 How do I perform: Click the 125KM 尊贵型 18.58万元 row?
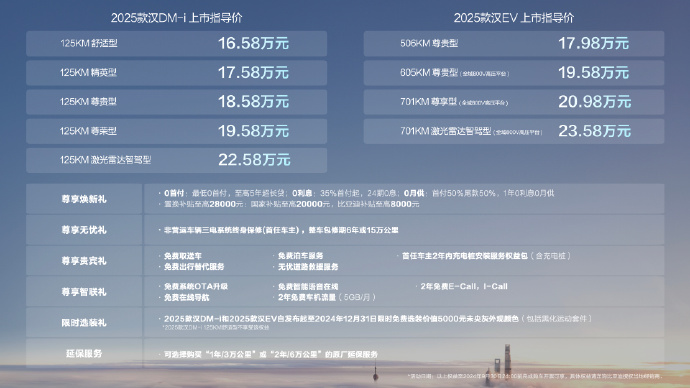[x=176, y=102]
